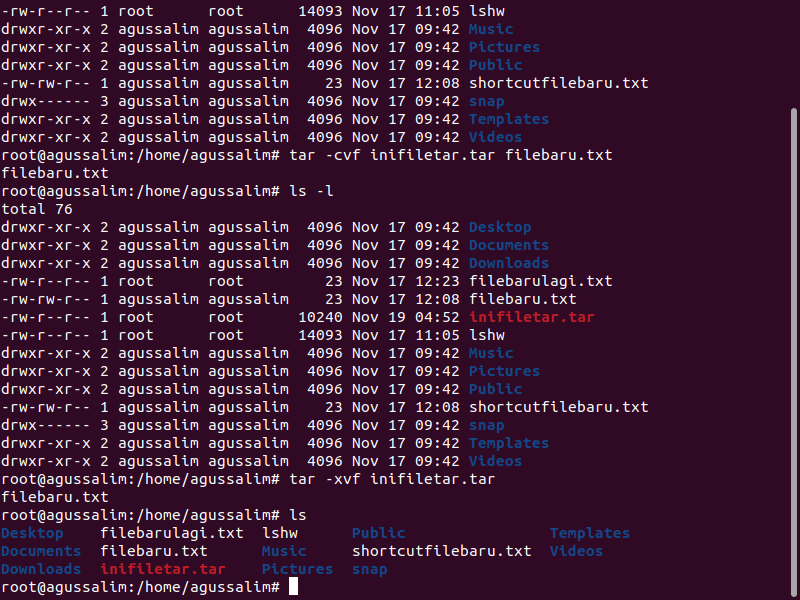Click the red inifiletar.tar name in the ls -l listing
800x600 pixels.
pyautogui.click(x=532, y=317)
